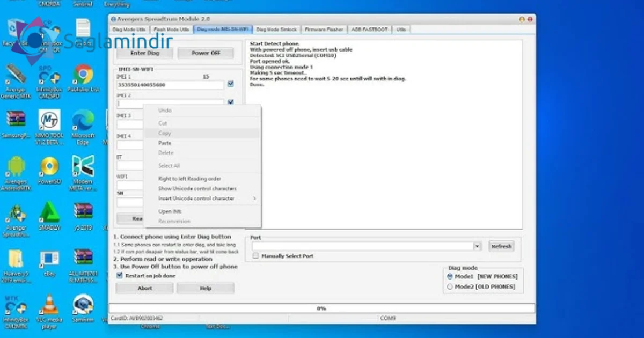This screenshot has height=338, width=644.
Task: Click the 0% progress bar
Action: (322, 308)
